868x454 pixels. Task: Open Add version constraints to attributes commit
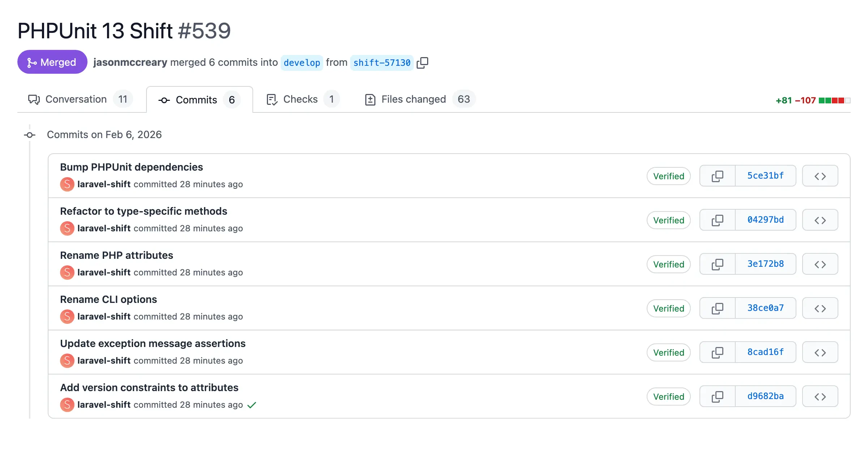coord(149,387)
